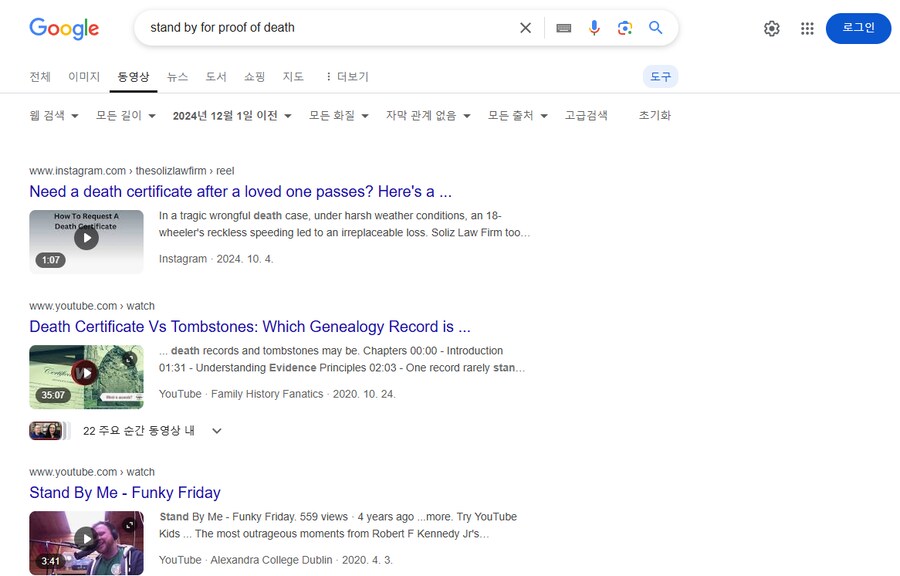Click the blue magnifier search icon
This screenshot has height=576, width=900.
pos(656,28)
